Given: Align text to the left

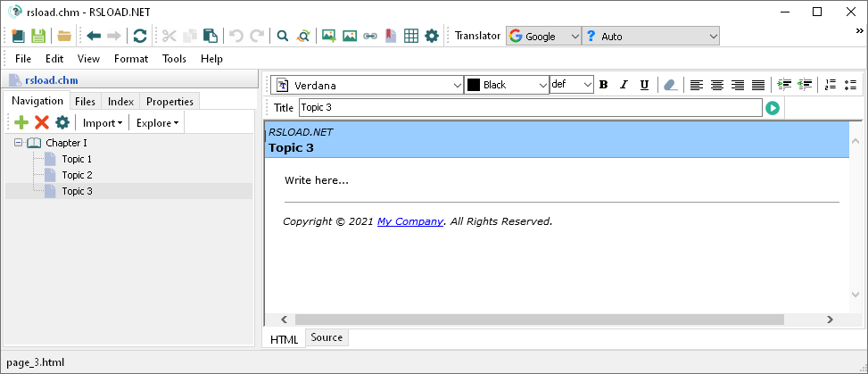Looking at the screenshot, I should (x=697, y=85).
